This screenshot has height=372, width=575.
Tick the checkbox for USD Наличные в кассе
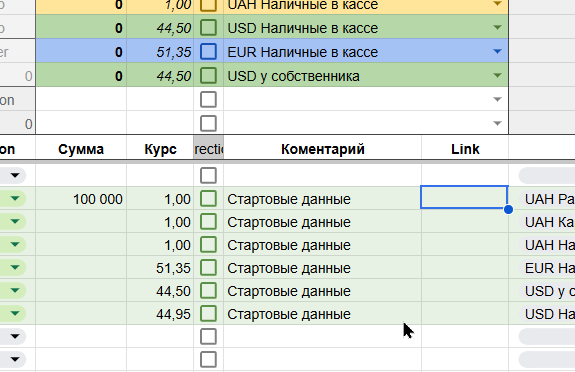pyautogui.click(x=208, y=28)
